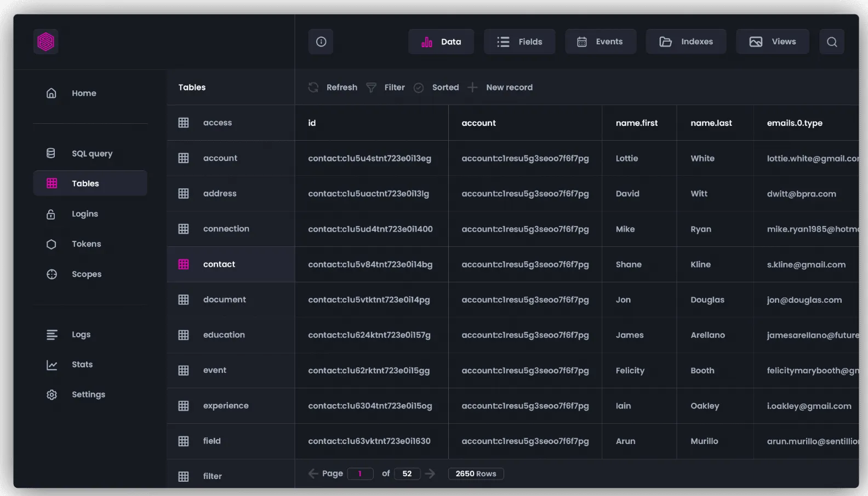The image size is (868, 496).
Task: Click the plus icon for New record
Action: pyautogui.click(x=472, y=88)
